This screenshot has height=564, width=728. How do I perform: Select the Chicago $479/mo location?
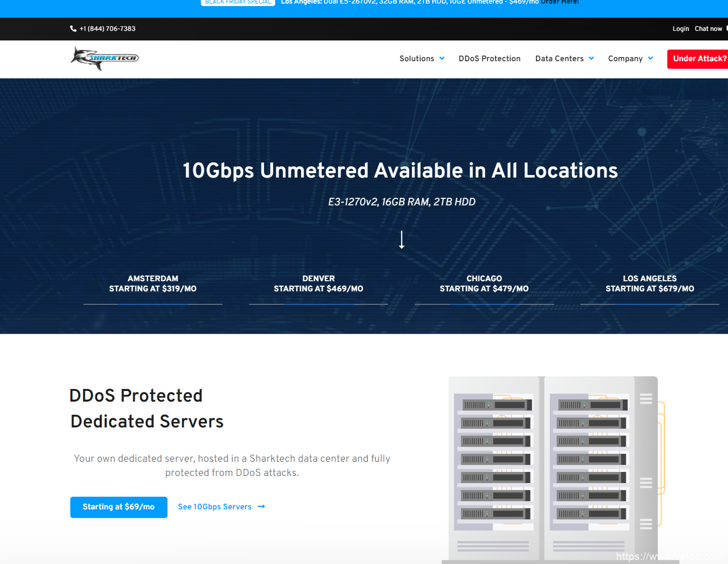coord(484,283)
